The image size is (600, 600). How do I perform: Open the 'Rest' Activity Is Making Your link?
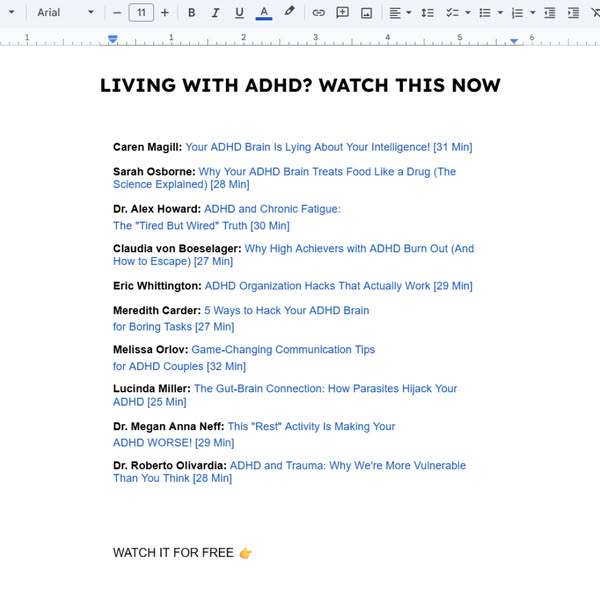tap(311, 426)
